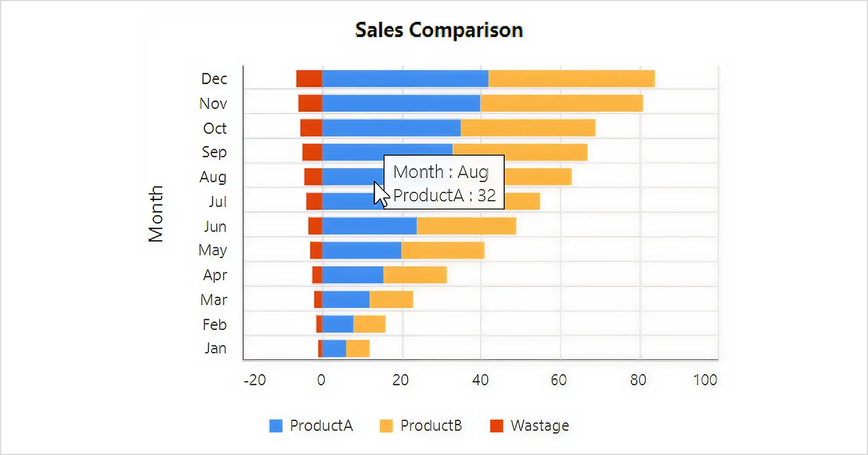Select the blue ProductA bar for Dec
868x455 pixels.
(x=405, y=78)
